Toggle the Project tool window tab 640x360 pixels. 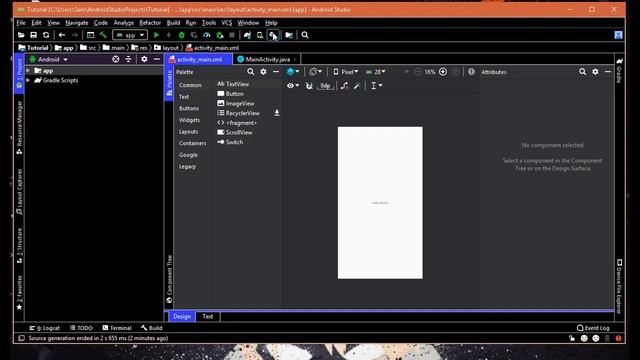[x=19, y=74]
